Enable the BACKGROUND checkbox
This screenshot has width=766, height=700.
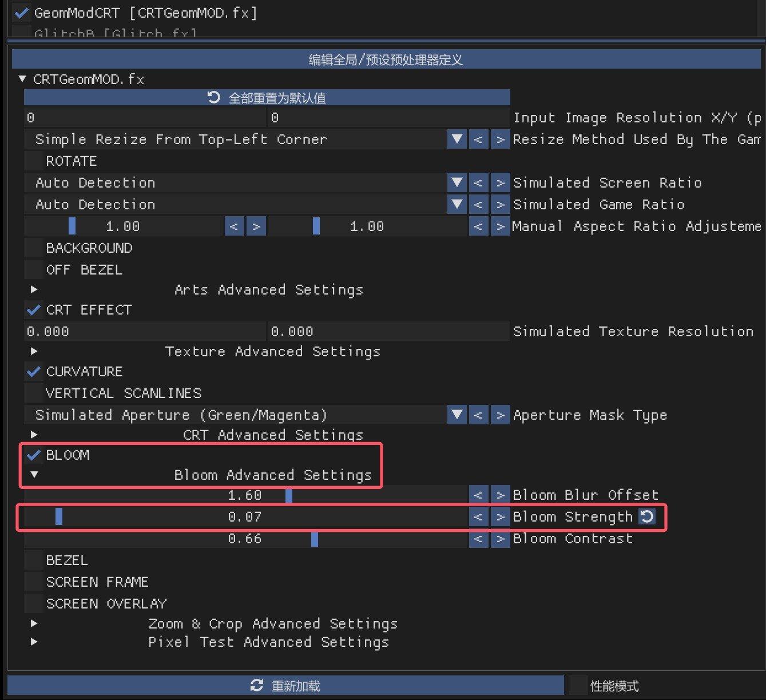(x=34, y=248)
